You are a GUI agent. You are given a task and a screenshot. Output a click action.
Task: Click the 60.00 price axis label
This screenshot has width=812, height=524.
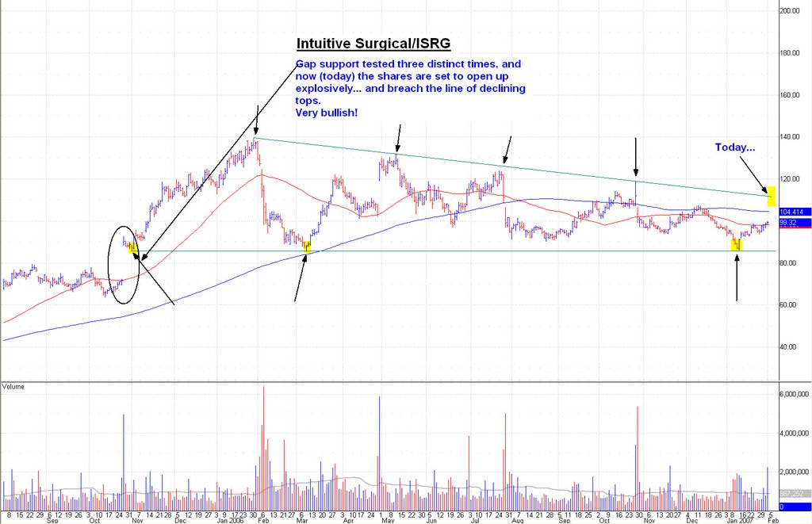[790, 305]
